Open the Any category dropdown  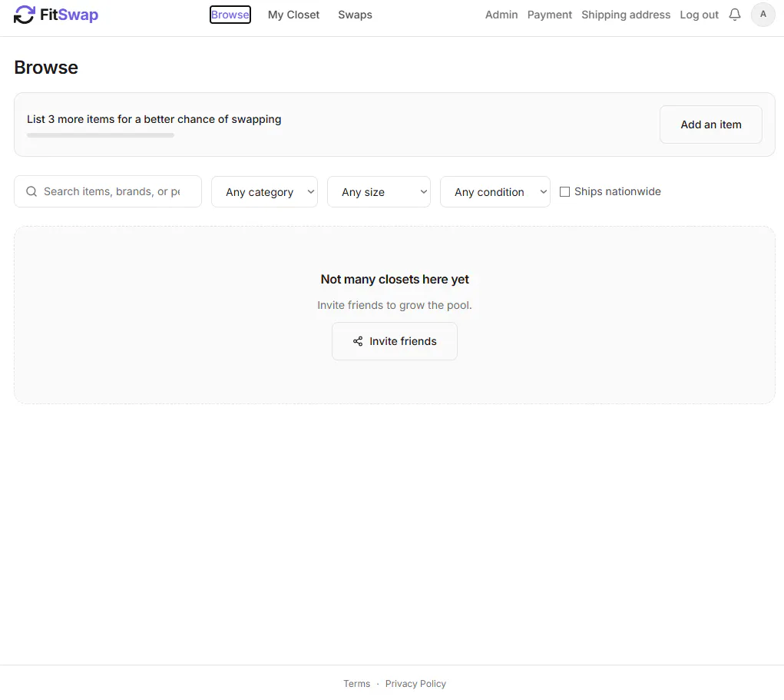264,191
